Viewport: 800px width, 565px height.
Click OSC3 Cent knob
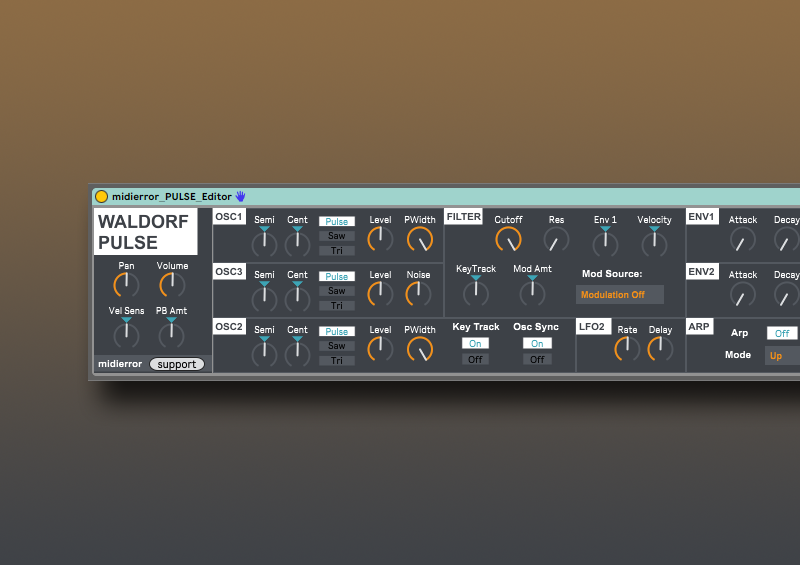[x=297, y=298]
